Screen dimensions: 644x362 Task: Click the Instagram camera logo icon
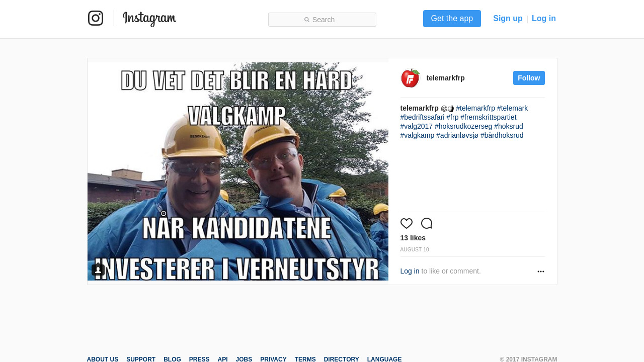point(96,18)
